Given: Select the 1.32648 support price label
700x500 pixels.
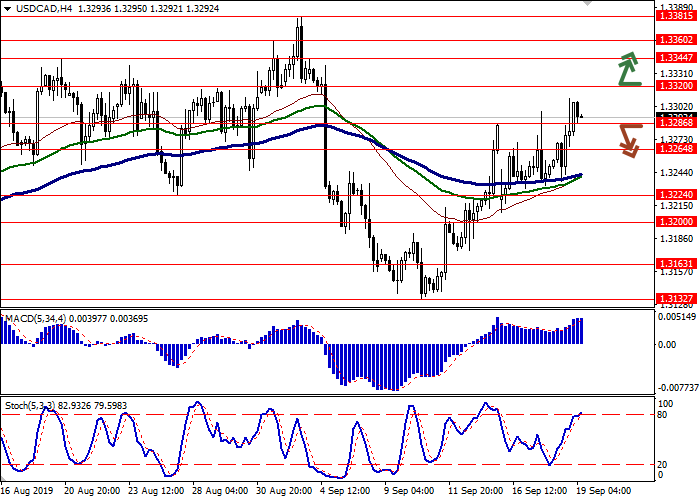Looking at the screenshot, I should [x=671, y=150].
